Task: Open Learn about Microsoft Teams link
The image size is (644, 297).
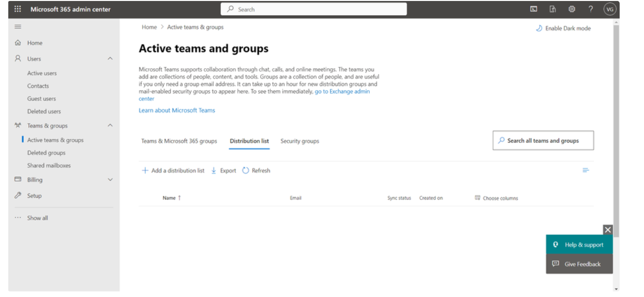Action: (177, 111)
